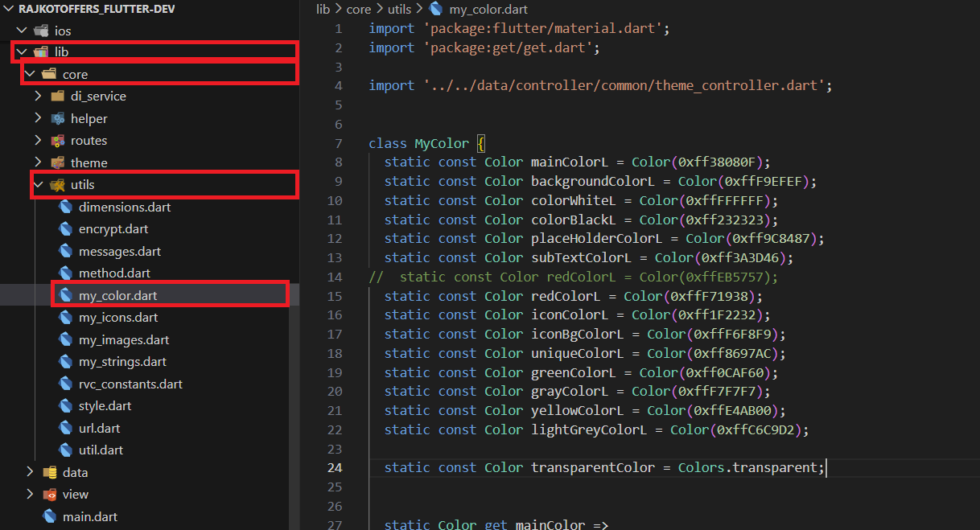The width and height of the screenshot is (980, 530).
Task: Collapse the RAJKOTOFFERS_FLUTTER-DEV project root
Action: (x=8, y=9)
